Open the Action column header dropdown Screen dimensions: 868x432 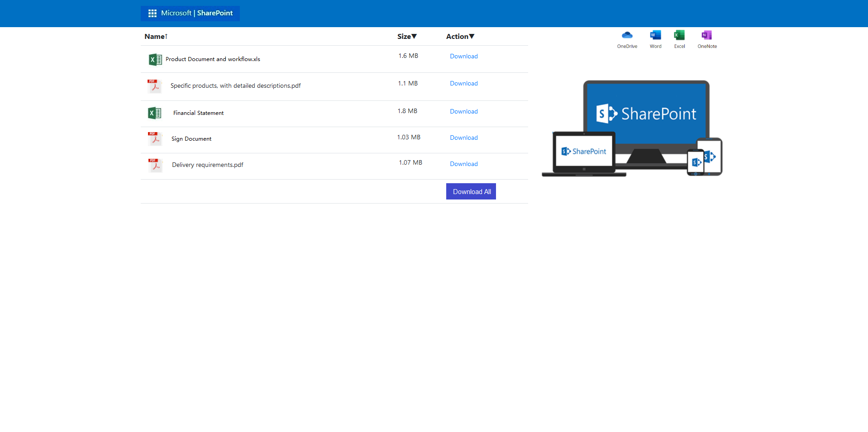460,37
